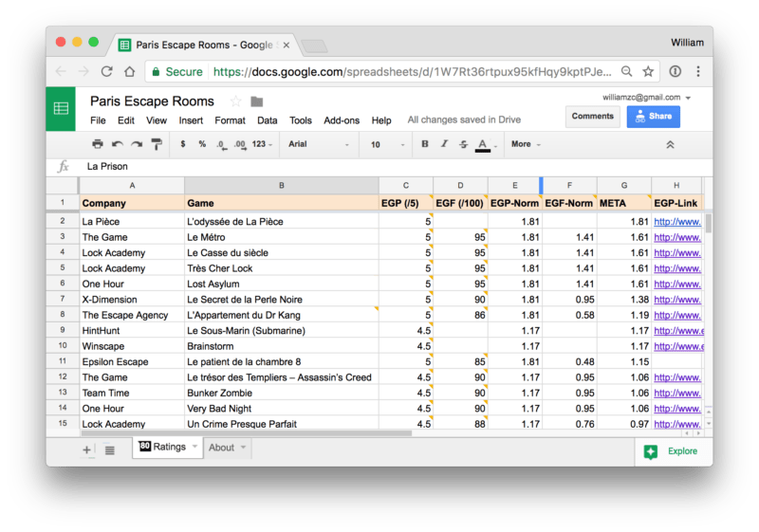
Task: Select row 8 header
Action: click(x=63, y=315)
